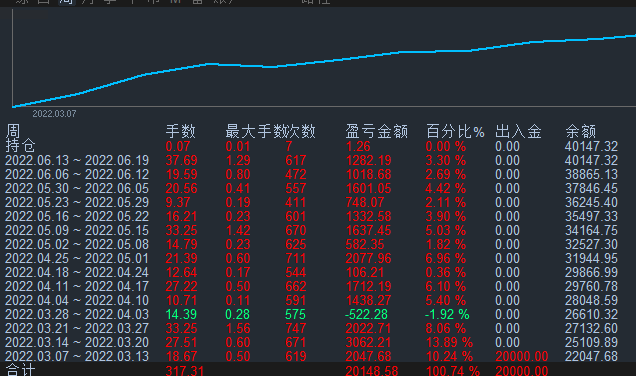Click the balance 31944.95

point(591,259)
